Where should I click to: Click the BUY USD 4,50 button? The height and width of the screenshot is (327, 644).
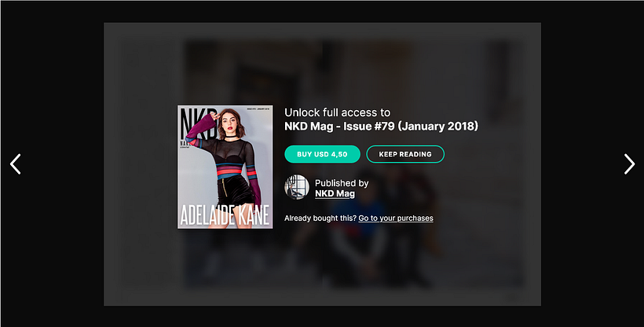click(x=323, y=154)
